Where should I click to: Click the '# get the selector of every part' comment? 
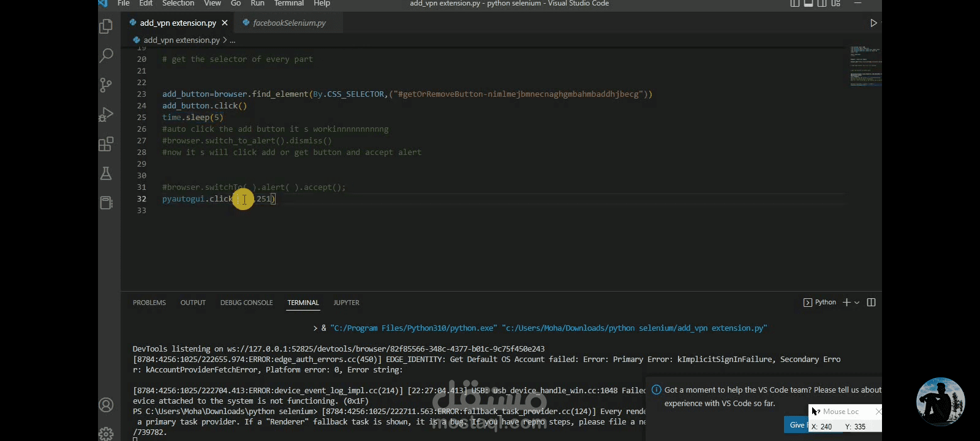coord(238,59)
